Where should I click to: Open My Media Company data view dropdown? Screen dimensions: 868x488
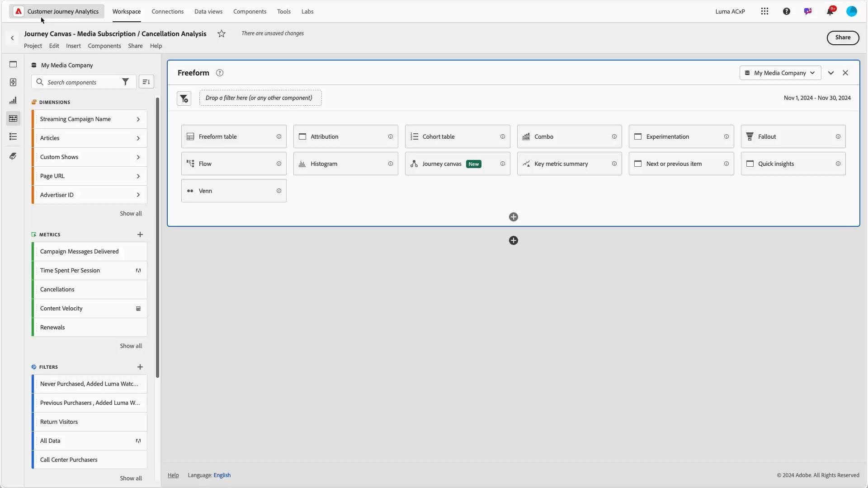pyautogui.click(x=780, y=73)
